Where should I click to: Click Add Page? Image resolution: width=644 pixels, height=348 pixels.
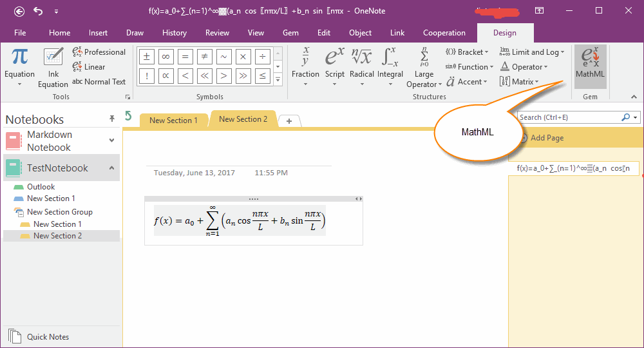point(547,138)
